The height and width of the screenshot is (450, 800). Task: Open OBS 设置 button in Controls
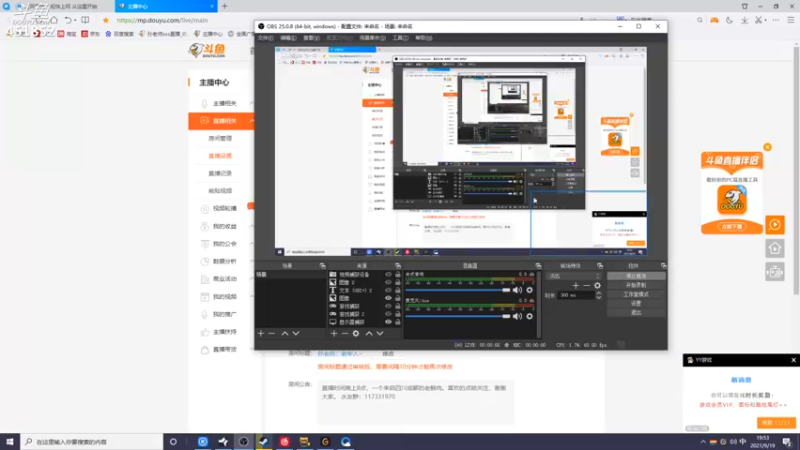pos(636,304)
